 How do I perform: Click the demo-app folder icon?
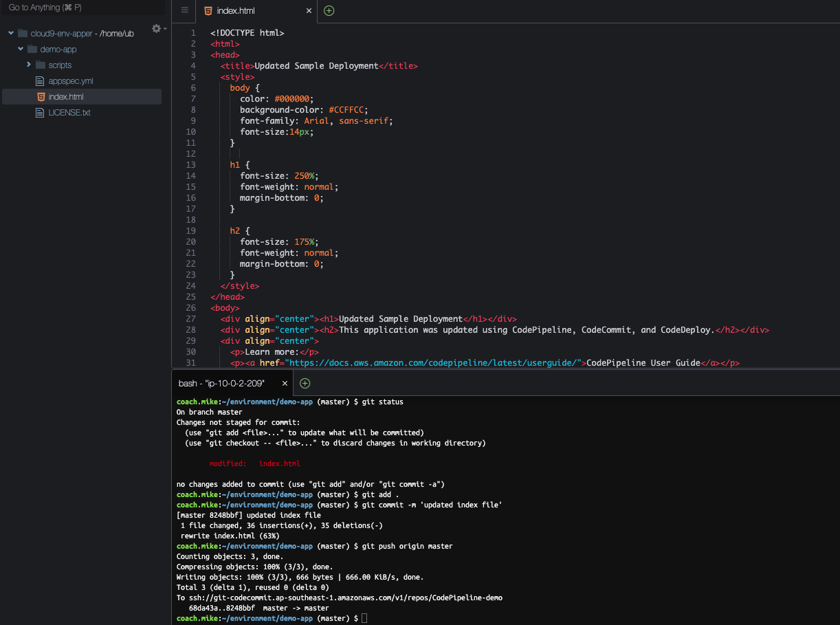click(32, 50)
